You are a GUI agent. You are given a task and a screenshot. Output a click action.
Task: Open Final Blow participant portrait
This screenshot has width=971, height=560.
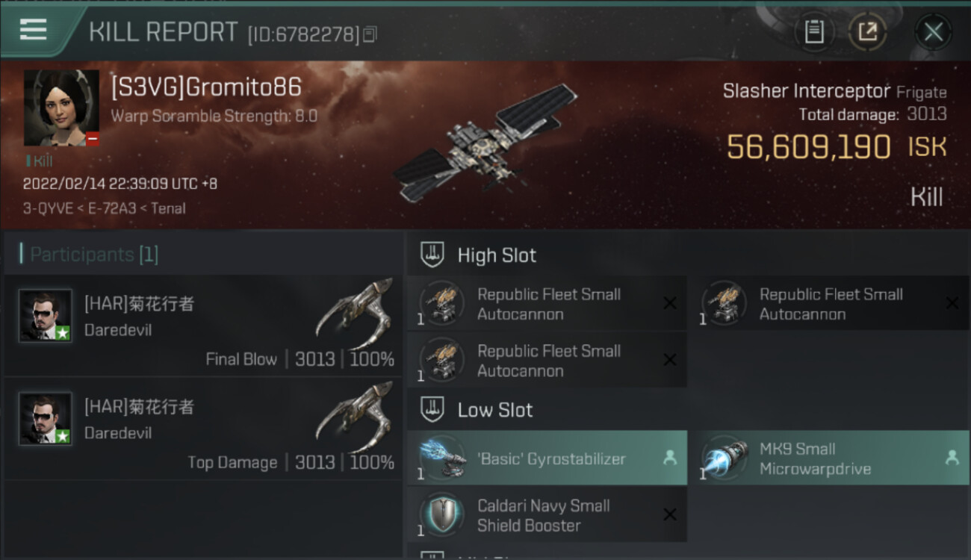click(46, 316)
